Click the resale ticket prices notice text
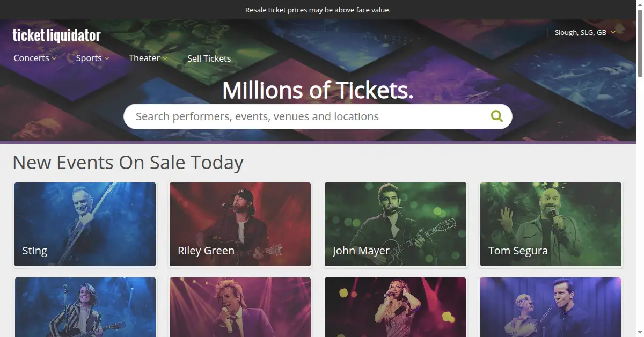644x337 pixels. click(318, 10)
